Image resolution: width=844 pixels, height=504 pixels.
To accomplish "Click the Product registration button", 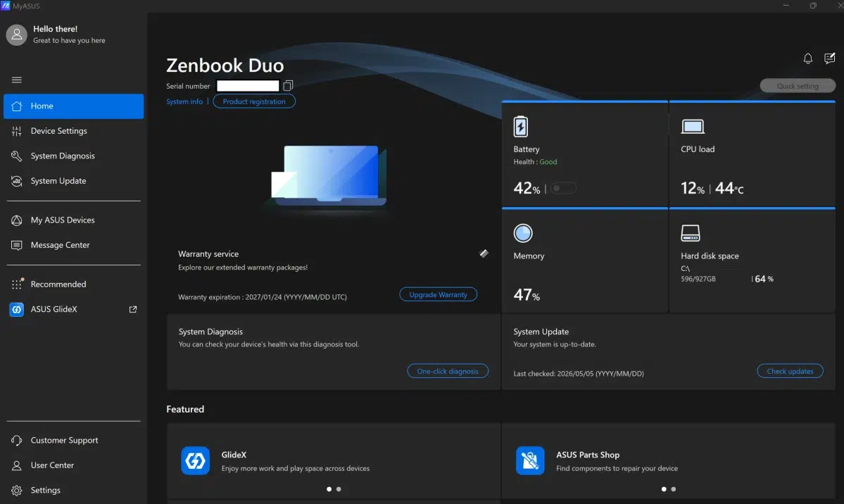I will point(254,101).
